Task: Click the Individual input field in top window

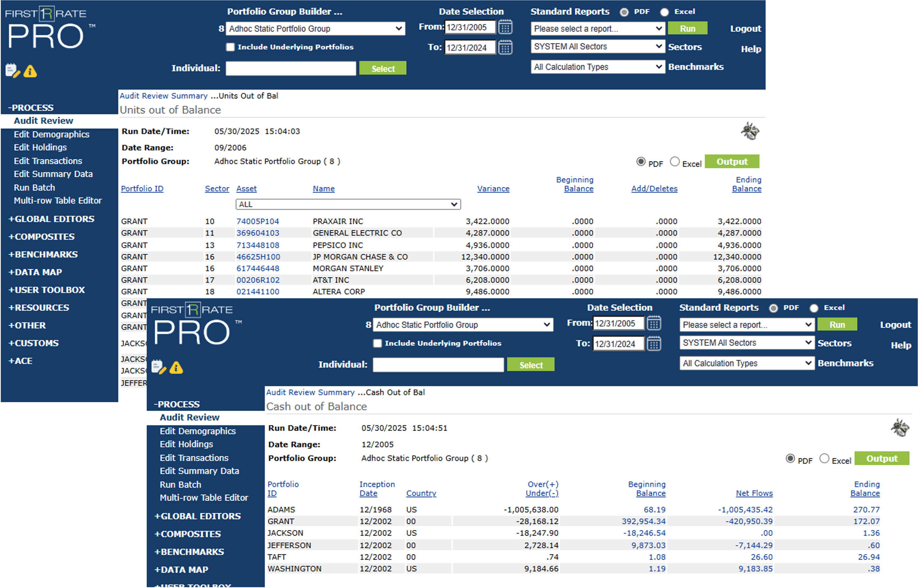Action: point(291,68)
